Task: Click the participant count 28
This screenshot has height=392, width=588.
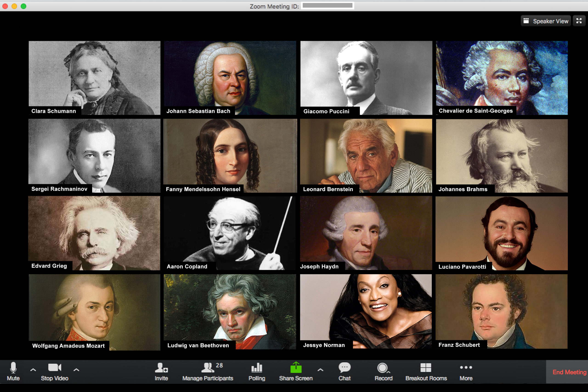Action: (219, 365)
